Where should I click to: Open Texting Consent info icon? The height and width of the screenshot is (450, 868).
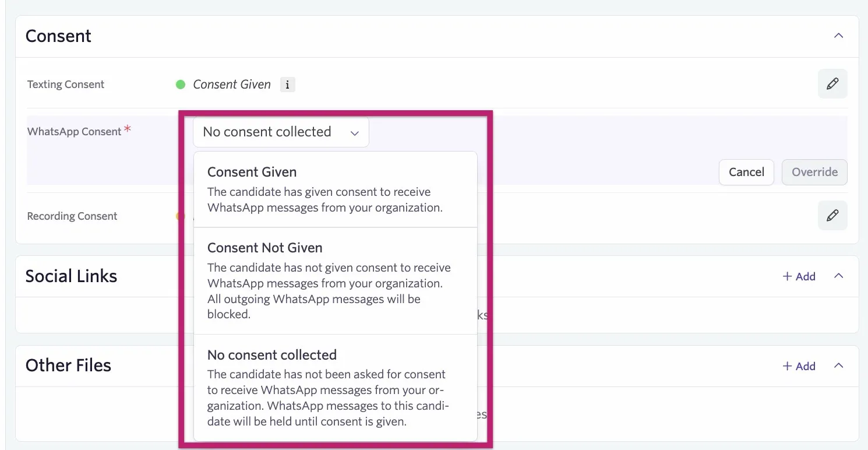point(287,85)
